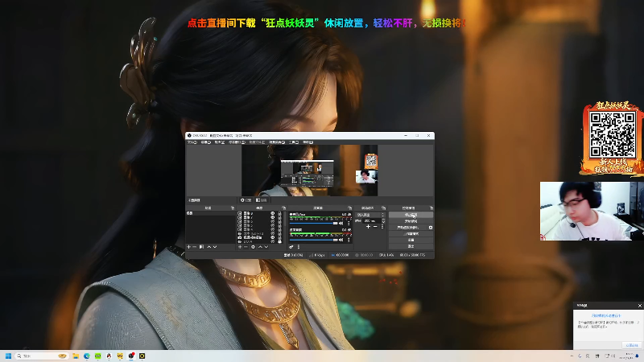Image resolution: width=644 pixels, height=362 pixels.
Task: Pop out the Audio Mixer dock
Action: (350, 208)
